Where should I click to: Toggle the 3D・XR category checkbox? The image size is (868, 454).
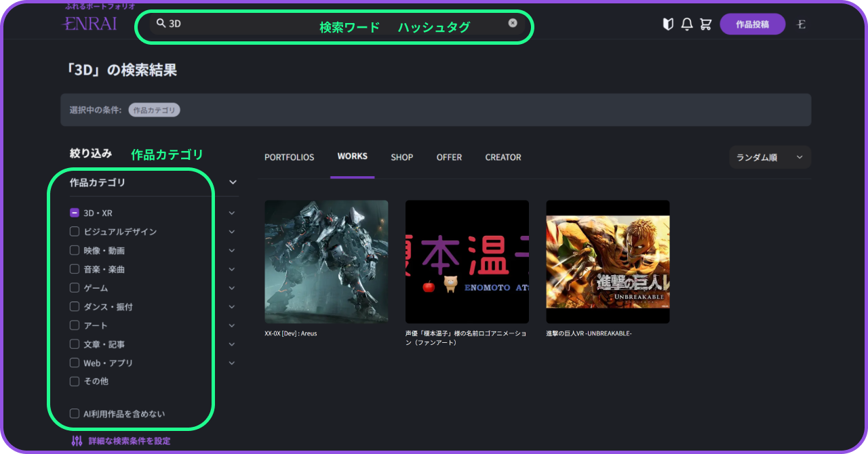click(75, 213)
